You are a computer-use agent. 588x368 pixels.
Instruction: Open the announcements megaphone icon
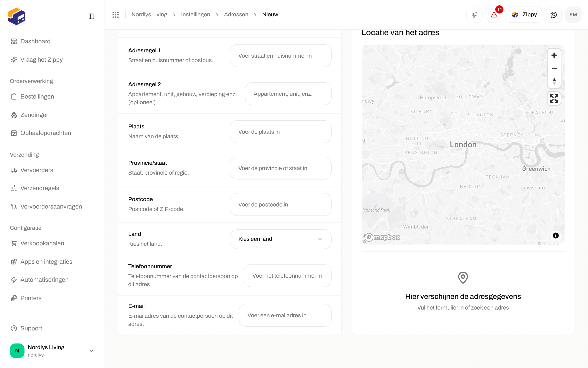(474, 15)
